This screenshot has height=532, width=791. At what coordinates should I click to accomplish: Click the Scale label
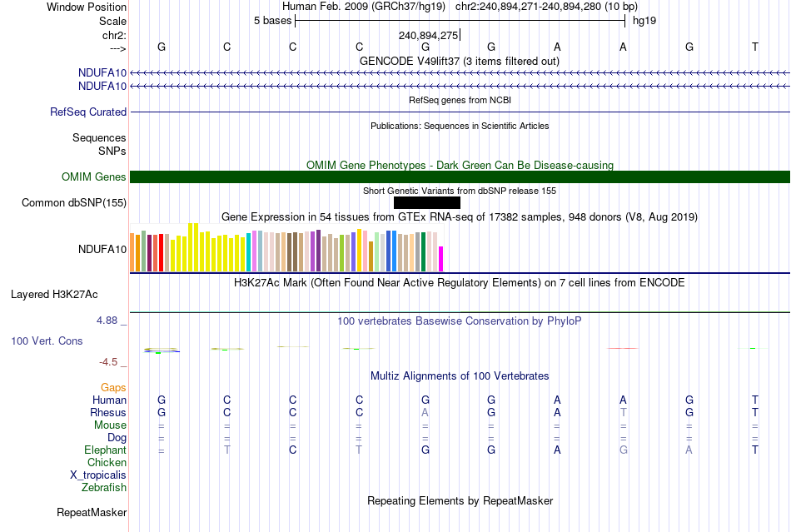tap(112, 21)
